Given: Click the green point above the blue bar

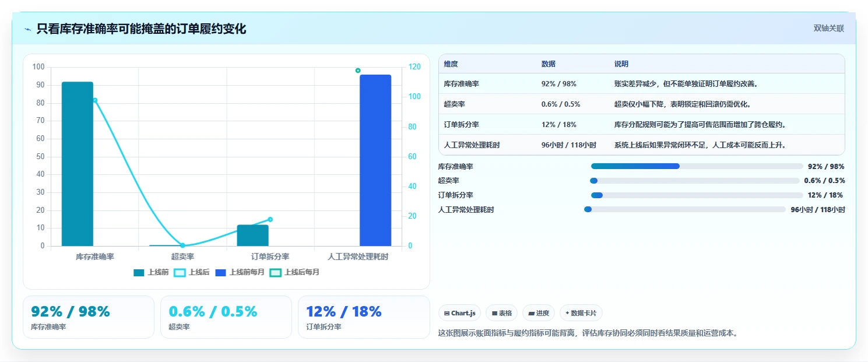Looking at the screenshot, I should pyautogui.click(x=358, y=71).
